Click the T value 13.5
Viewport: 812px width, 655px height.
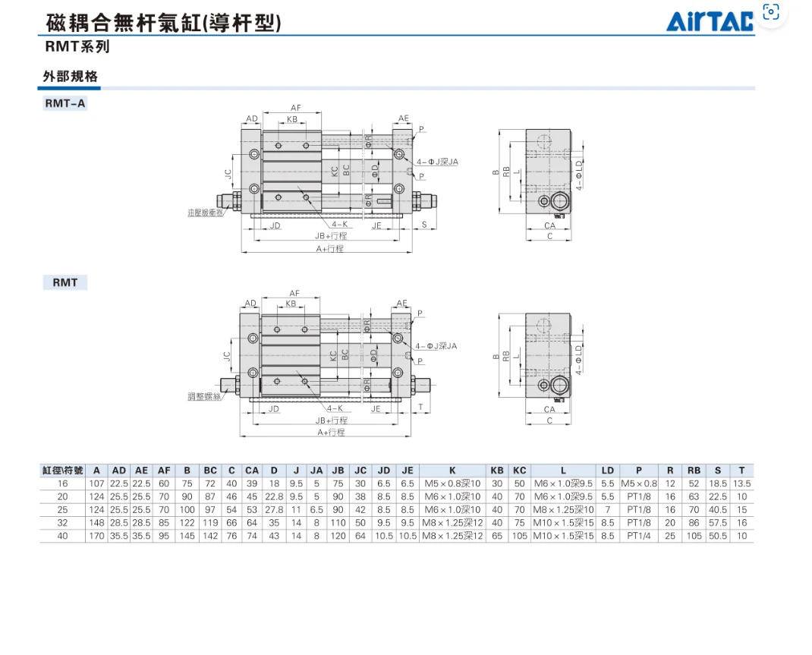pyautogui.click(x=741, y=483)
